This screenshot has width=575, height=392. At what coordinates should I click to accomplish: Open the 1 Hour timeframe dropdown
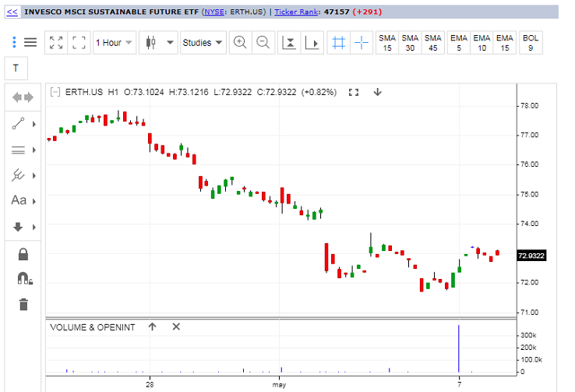tap(115, 43)
